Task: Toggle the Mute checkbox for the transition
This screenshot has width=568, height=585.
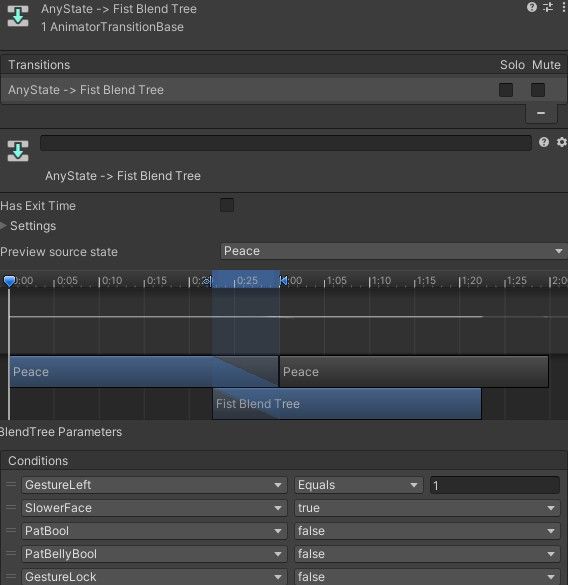Action: [x=538, y=90]
